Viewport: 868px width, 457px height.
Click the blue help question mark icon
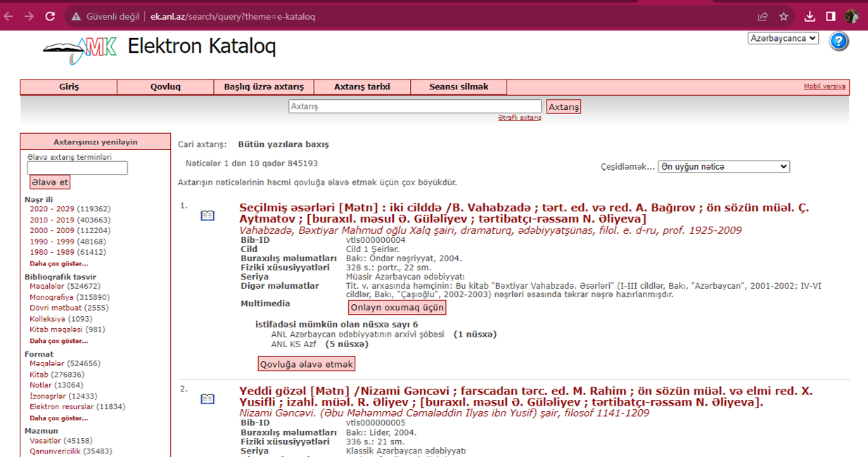(838, 42)
